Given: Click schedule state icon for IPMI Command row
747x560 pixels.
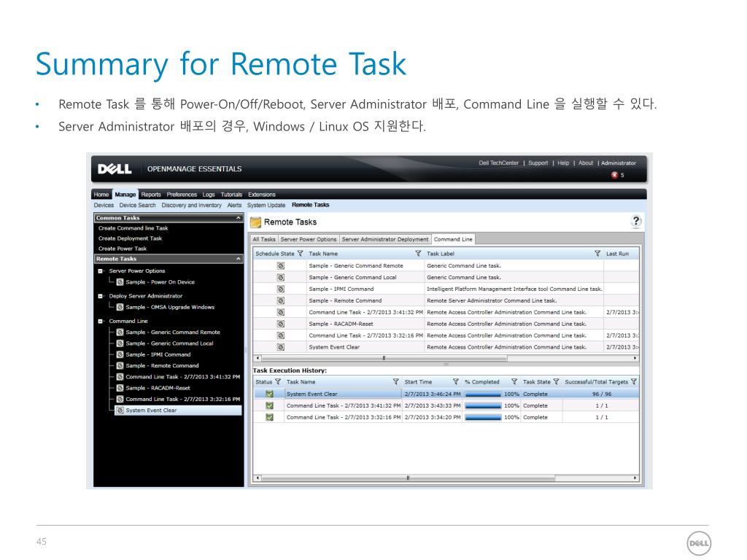Looking at the screenshot, I should pos(281,289).
